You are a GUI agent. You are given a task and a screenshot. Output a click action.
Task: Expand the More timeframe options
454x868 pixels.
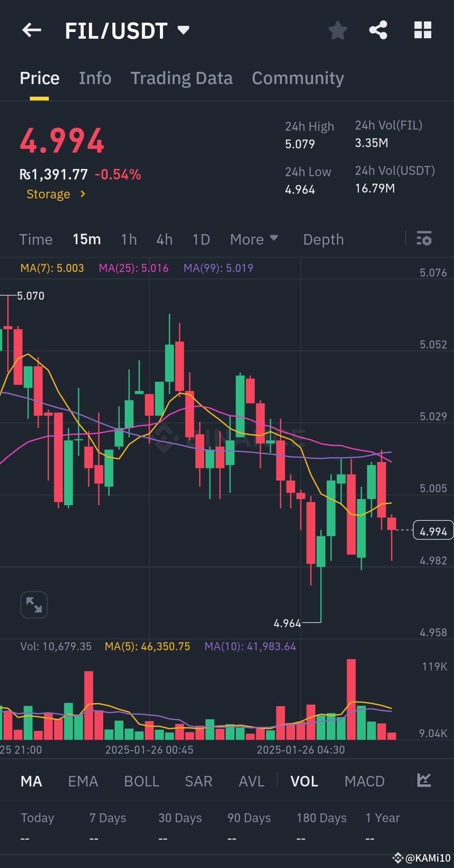point(254,239)
